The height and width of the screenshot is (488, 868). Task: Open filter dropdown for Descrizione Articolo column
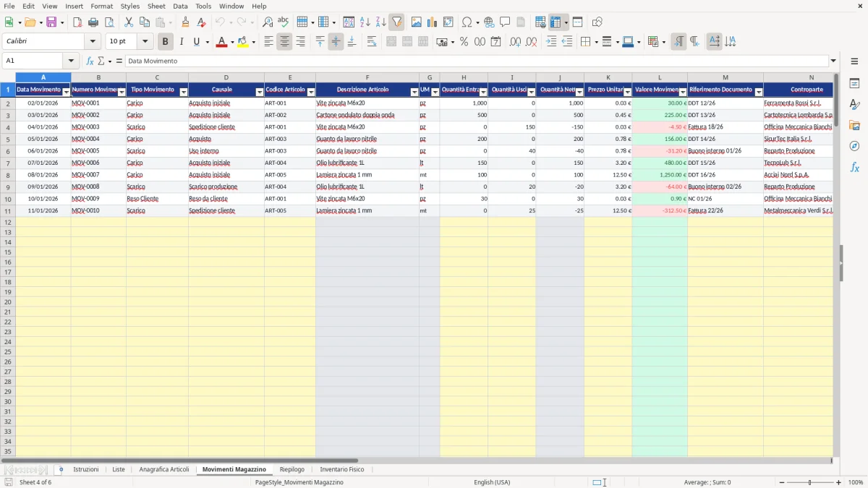(x=414, y=92)
